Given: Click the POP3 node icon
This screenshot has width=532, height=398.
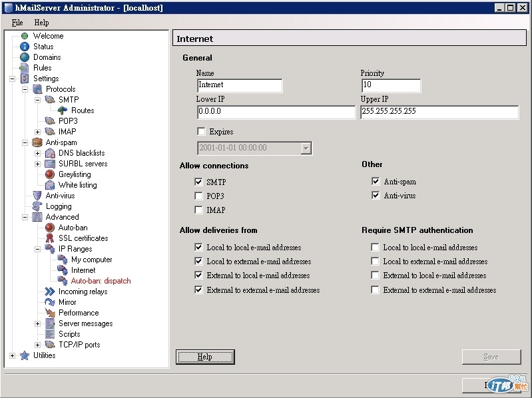Looking at the screenshot, I should pyautogui.click(x=50, y=121).
